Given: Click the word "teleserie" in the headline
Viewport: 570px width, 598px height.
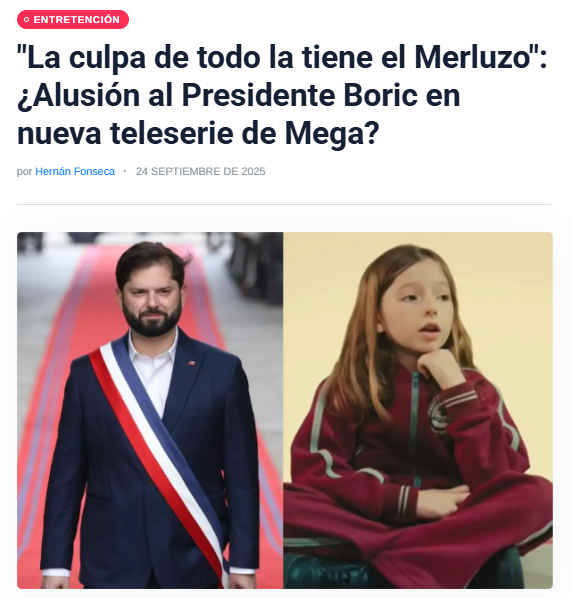Looking at the screenshot, I should (172, 134).
